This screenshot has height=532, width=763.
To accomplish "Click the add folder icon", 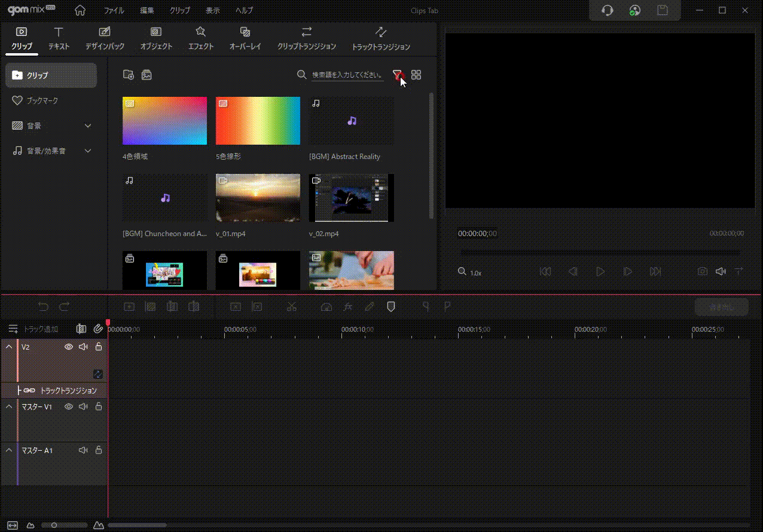I will click(x=128, y=75).
